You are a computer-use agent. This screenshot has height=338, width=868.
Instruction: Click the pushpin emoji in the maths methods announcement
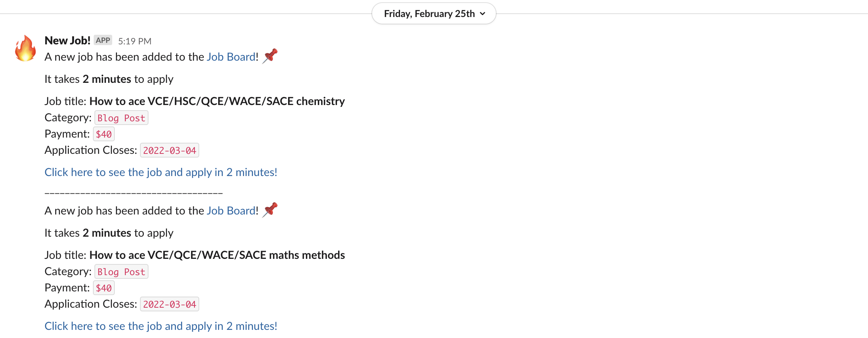(270, 210)
